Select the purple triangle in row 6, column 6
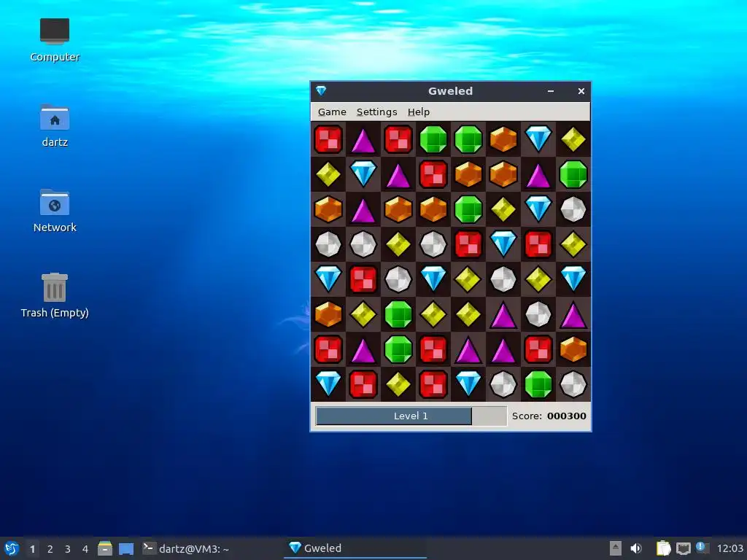The width and height of the screenshot is (747, 560). pyautogui.click(x=503, y=316)
